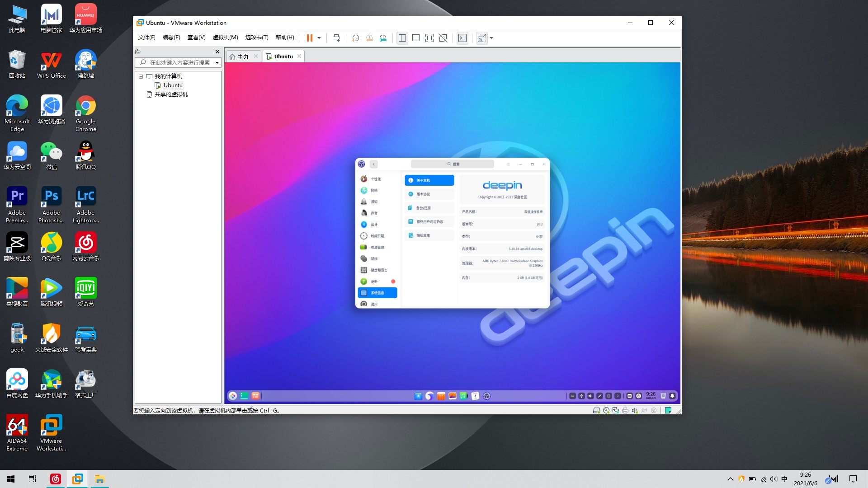Open the console view toolbar icon
This screenshot has height=488, width=868.
click(x=462, y=38)
